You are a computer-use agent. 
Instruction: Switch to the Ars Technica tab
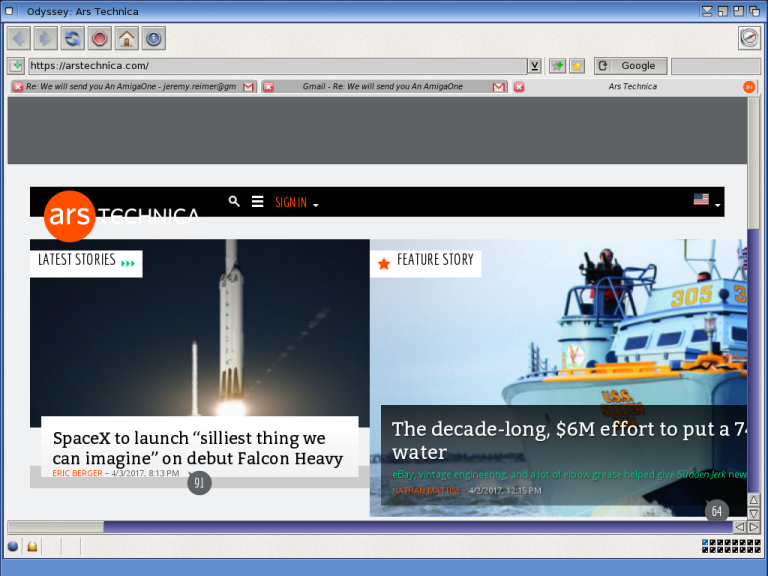point(632,87)
